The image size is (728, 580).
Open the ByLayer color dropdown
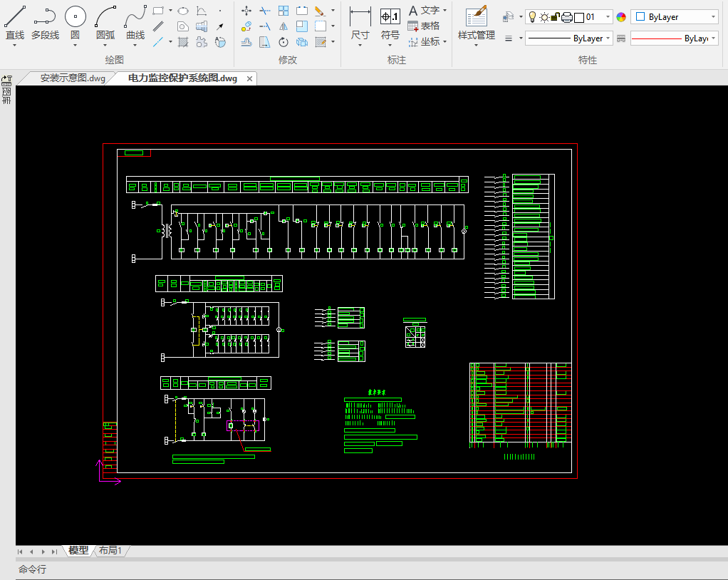click(x=675, y=17)
